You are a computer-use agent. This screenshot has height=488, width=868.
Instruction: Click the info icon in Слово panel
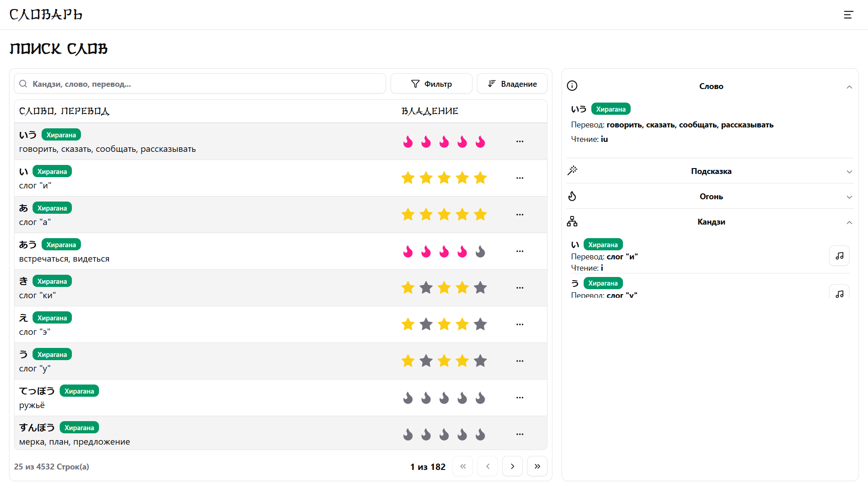pos(572,86)
